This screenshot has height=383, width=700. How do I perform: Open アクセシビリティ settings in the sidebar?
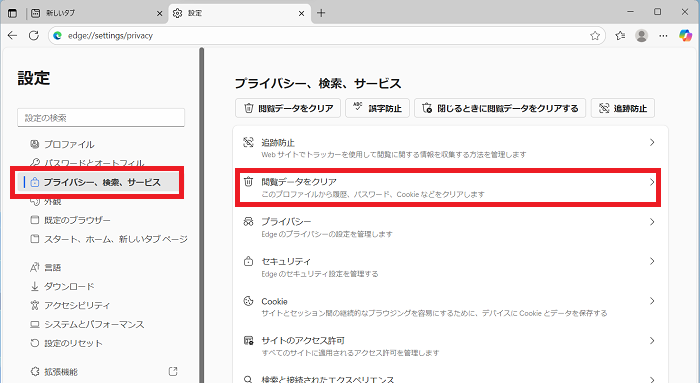click(70, 305)
